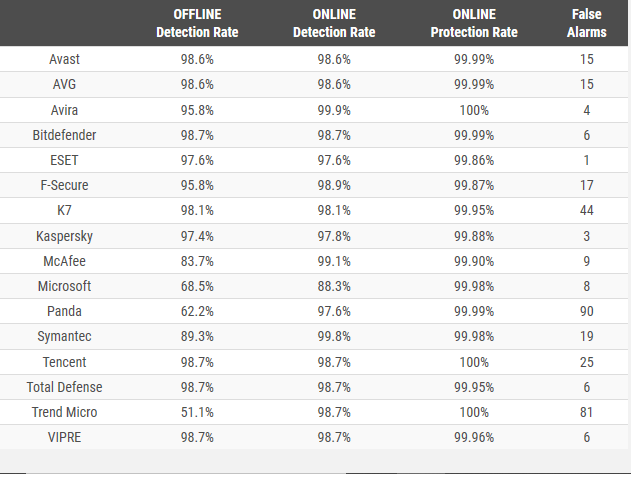Select the AVG product name

click(65, 85)
